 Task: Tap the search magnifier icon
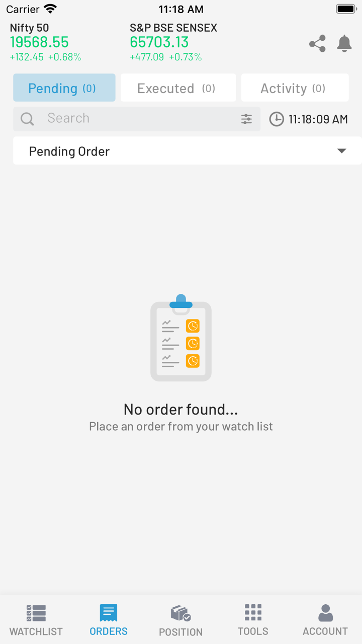pyautogui.click(x=27, y=119)
